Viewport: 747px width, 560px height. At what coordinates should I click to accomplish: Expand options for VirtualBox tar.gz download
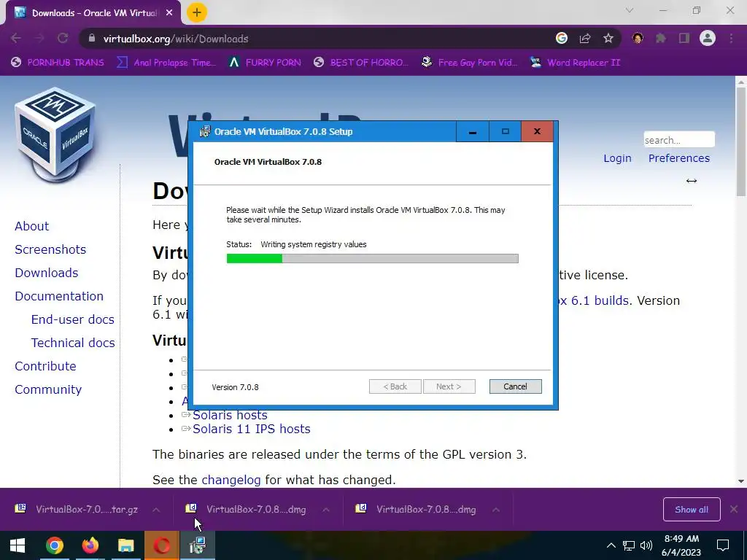click(156, 510)
